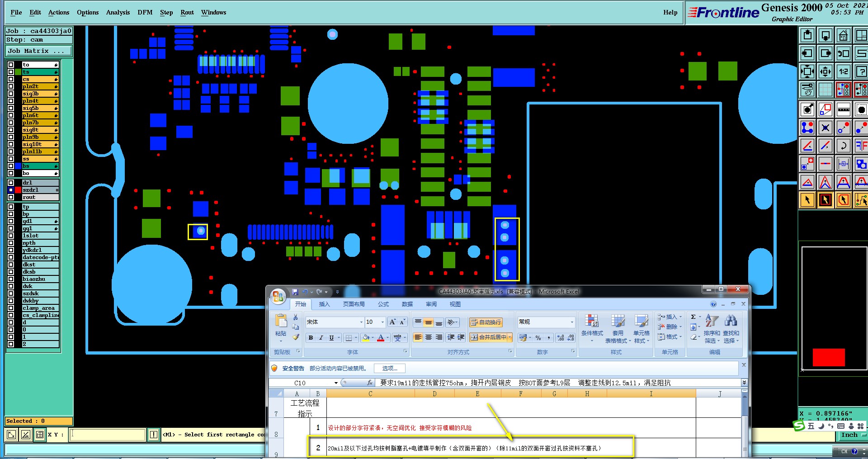Click the rotate arc arrow tool
Image resolution: width=868 pixels, height=459 pixels.
click(x=844, y=146)
